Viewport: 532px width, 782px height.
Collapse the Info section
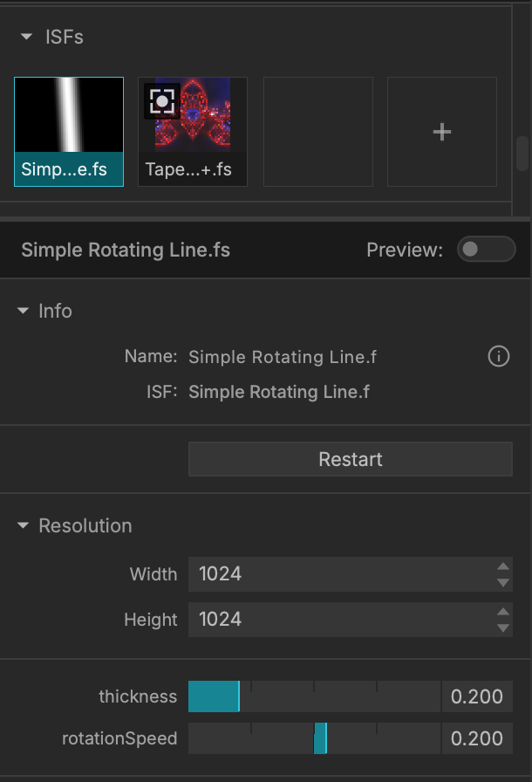point(23,311)
